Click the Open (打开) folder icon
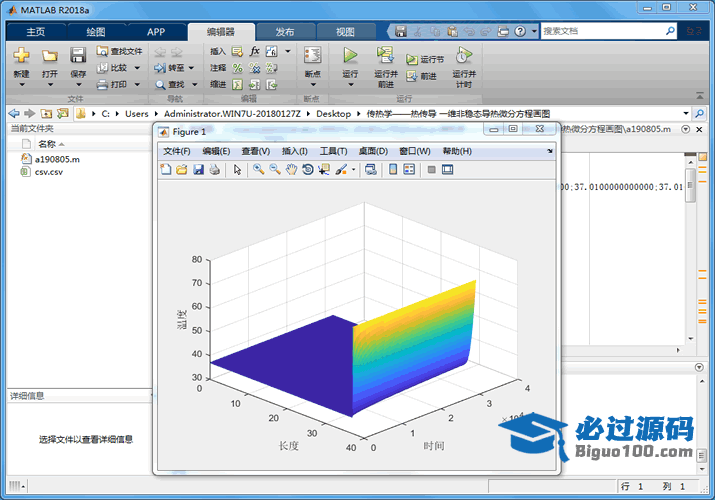This screenshot has height=500, width=715. pyautogui.click(x=50, y=56)
